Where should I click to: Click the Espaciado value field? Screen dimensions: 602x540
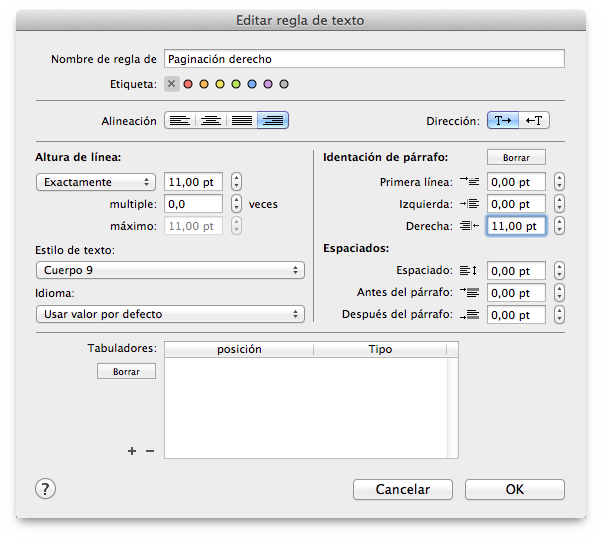516,271
